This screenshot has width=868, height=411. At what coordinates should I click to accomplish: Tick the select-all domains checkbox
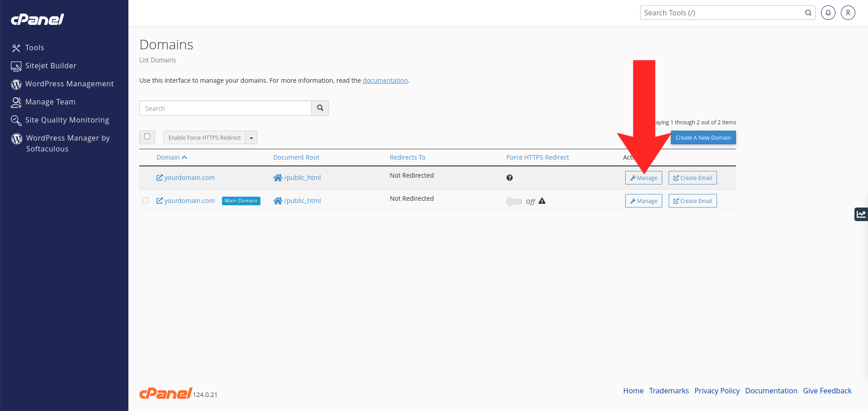coord(147,137)
